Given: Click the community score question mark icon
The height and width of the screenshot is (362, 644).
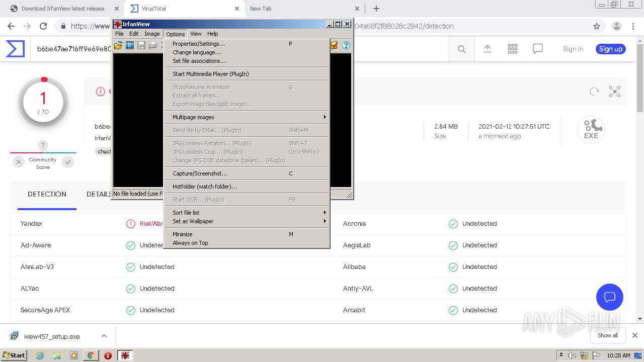Looking at the screenshot, I should coord(43,146).
